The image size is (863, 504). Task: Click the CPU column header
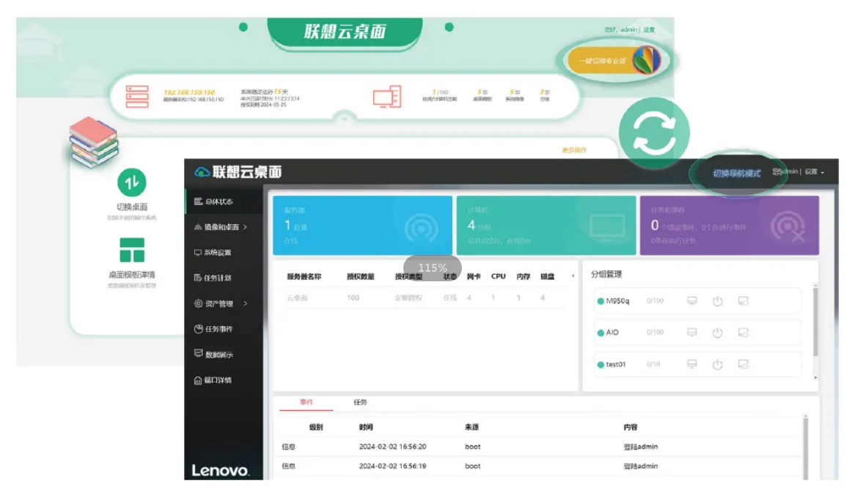[498, 276]
